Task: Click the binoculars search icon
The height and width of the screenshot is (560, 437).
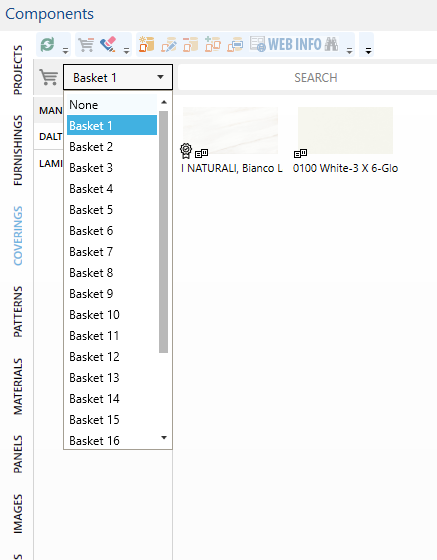Action: 331,44
